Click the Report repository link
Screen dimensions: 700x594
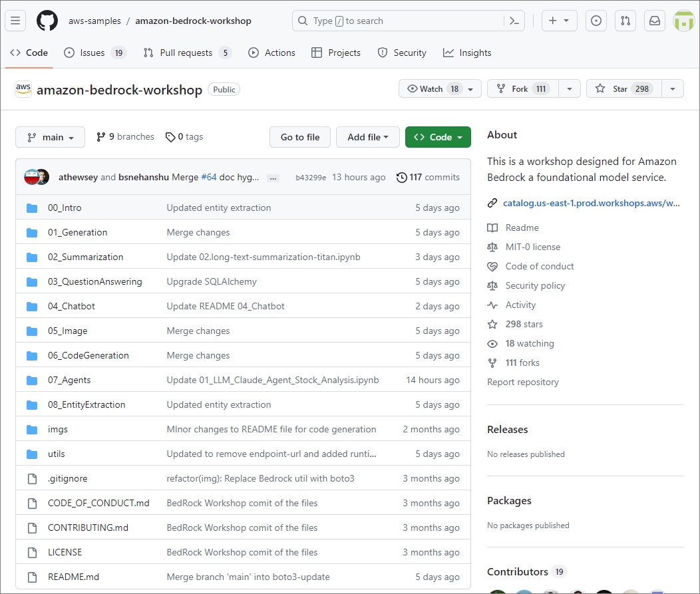tap(523, 382)
